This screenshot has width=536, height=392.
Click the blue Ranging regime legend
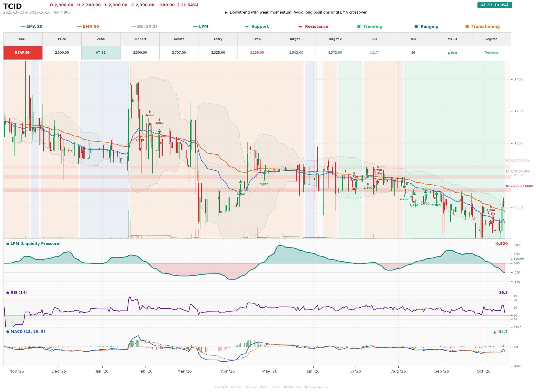click(x=426, y=27)
